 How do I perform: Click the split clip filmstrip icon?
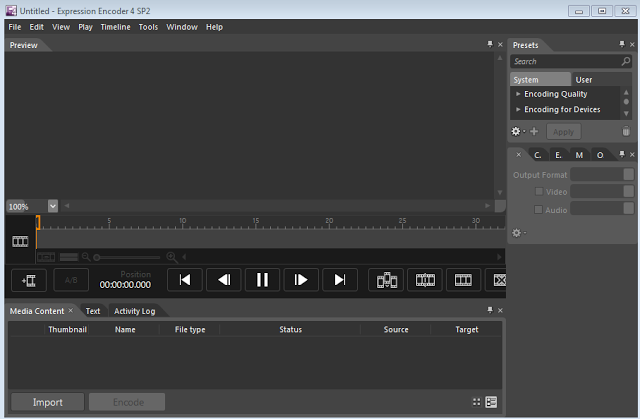(x=425, y=280)
